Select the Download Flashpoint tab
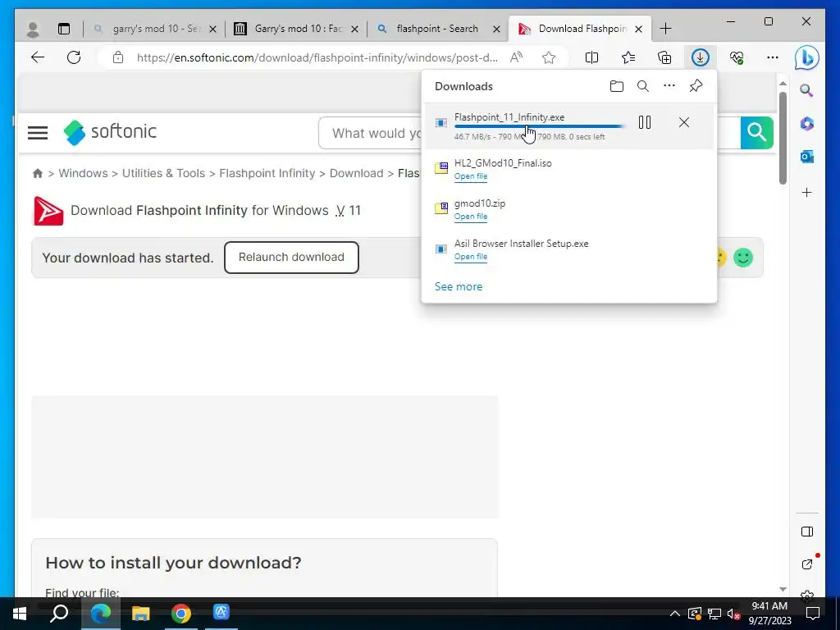This screenshot has width=840, height=630. (580, 29)
